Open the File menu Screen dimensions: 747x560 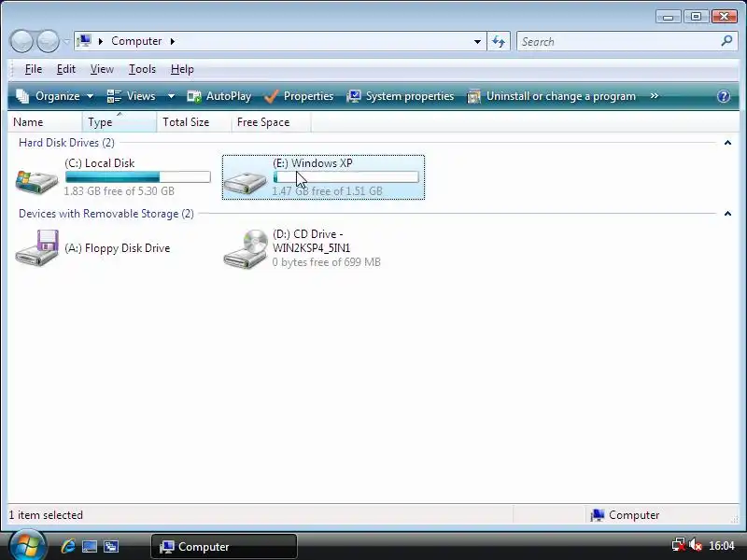tap(34, 69)
